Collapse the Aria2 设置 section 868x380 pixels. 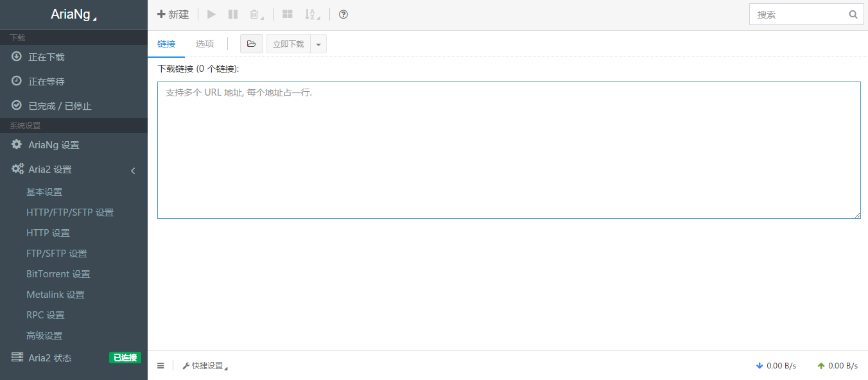click(74, 169)
